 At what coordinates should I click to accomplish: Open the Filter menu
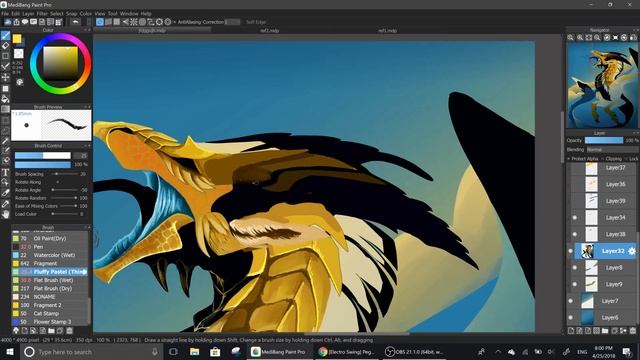(42, 13)
